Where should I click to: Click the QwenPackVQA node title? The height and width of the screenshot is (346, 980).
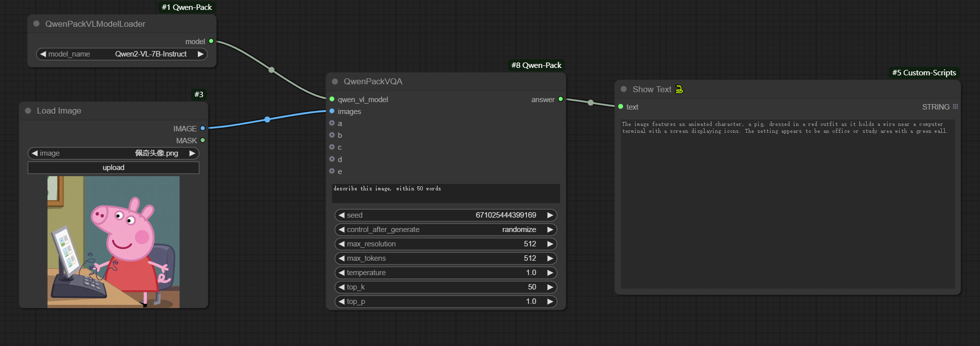pyautogui.click(x=373, y=81)
